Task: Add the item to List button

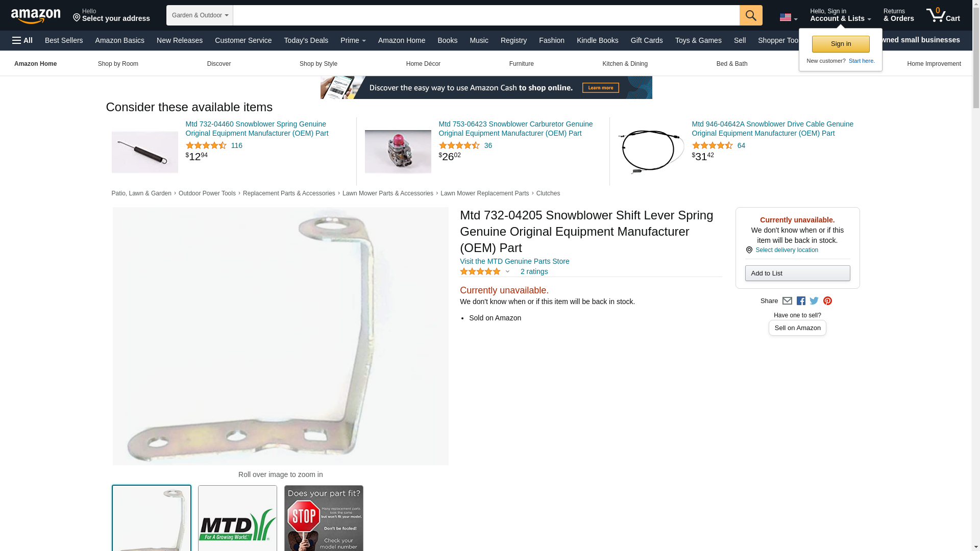Action: 797,273
